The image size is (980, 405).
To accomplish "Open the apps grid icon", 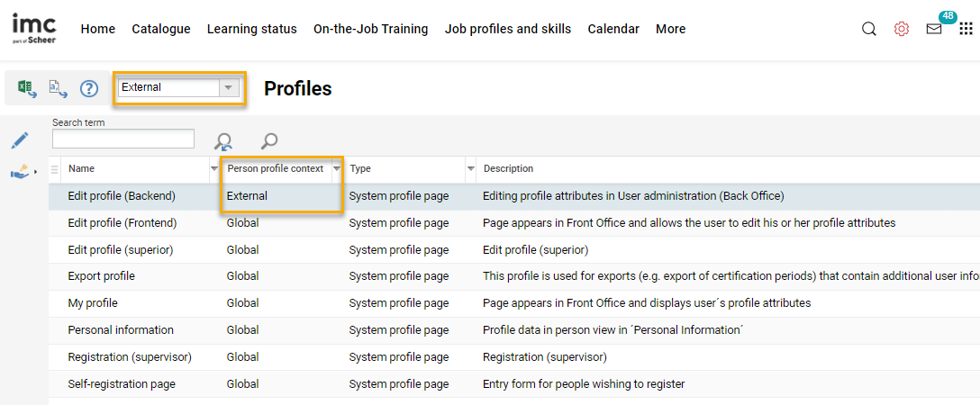I will [x=966, y=29].
